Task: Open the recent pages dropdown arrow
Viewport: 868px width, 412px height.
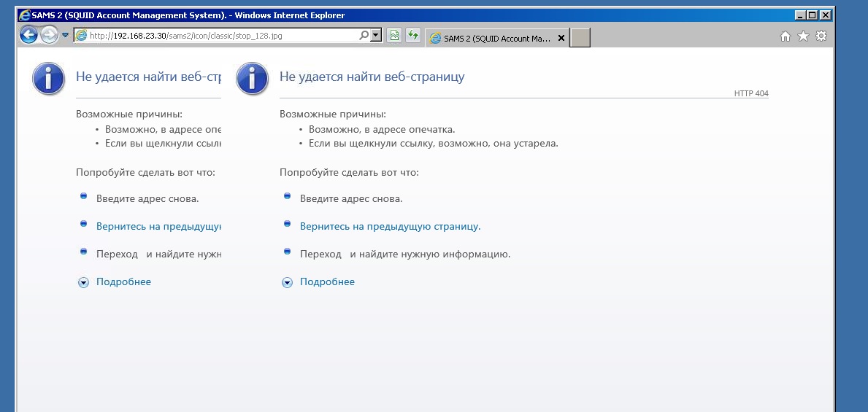Action: pyautogui.click(x=65, y=35)
